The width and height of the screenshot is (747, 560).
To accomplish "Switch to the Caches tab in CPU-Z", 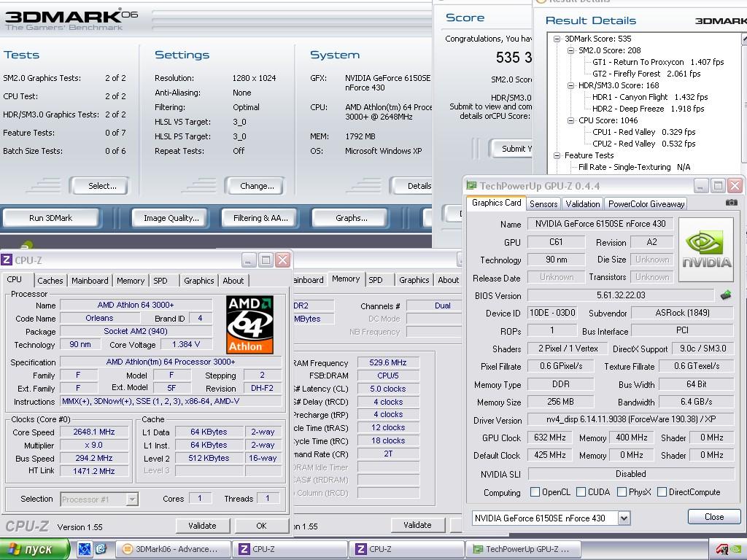I will (50, 281).
